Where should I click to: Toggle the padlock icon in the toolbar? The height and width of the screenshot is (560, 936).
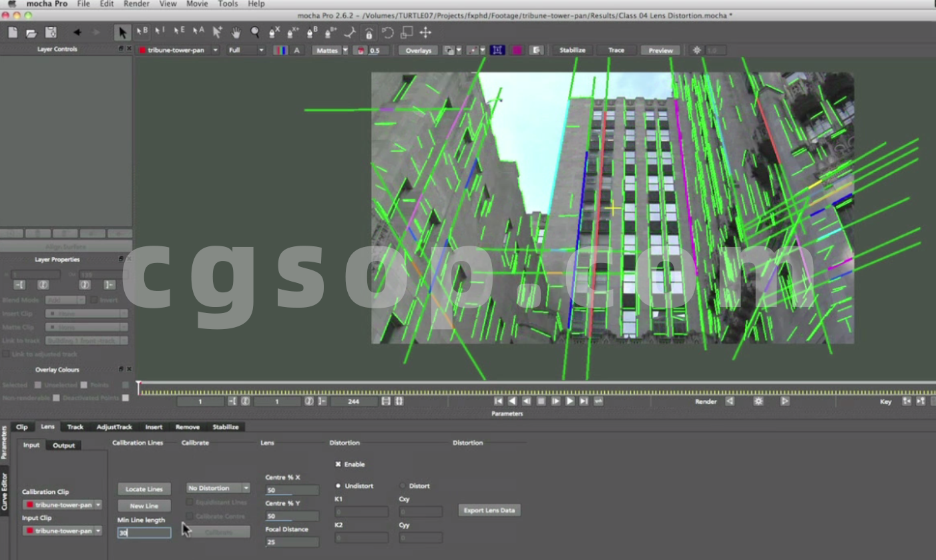pyautogui.click(x=369, y=32)
